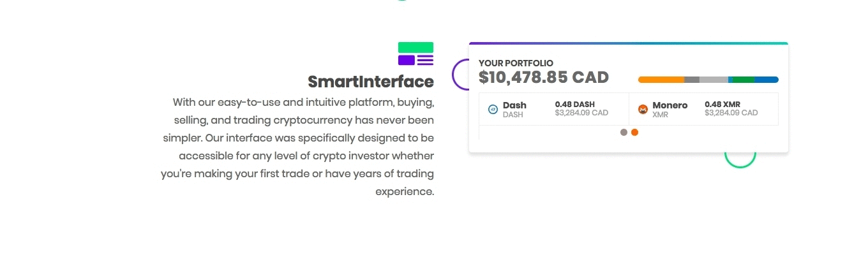Click the Dash coin icon

(x=493, y=109)
